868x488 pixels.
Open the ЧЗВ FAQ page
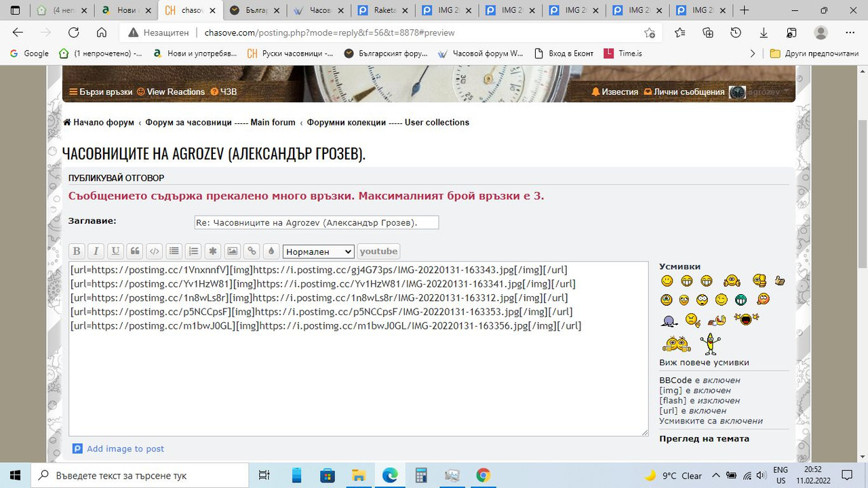pyautogui.click(x=224, y=91)
